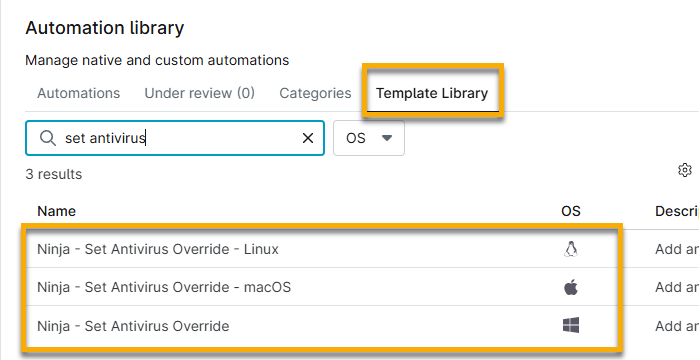Click the Linux penguin OS icon

(571, 249)
